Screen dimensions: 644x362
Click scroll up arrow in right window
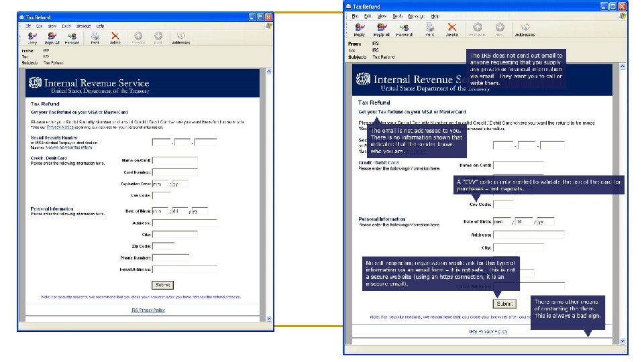[x=623, y=66]
